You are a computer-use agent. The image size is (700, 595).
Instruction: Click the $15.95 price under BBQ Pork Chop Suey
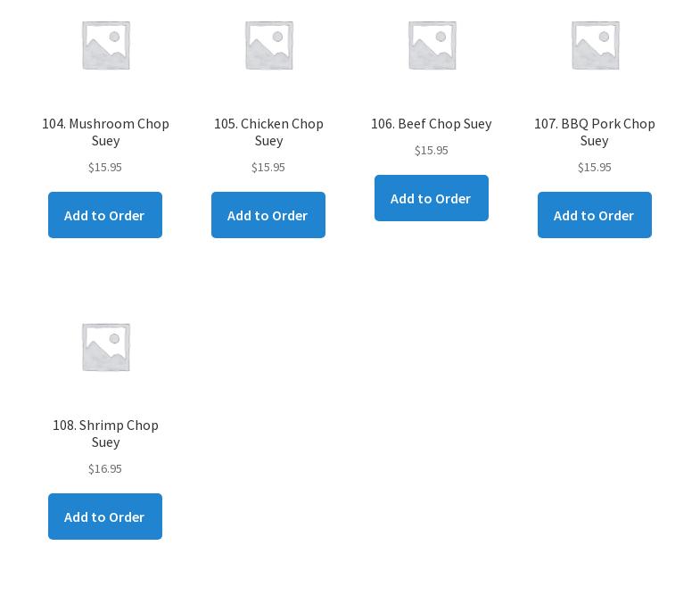(x=595, y=167)
